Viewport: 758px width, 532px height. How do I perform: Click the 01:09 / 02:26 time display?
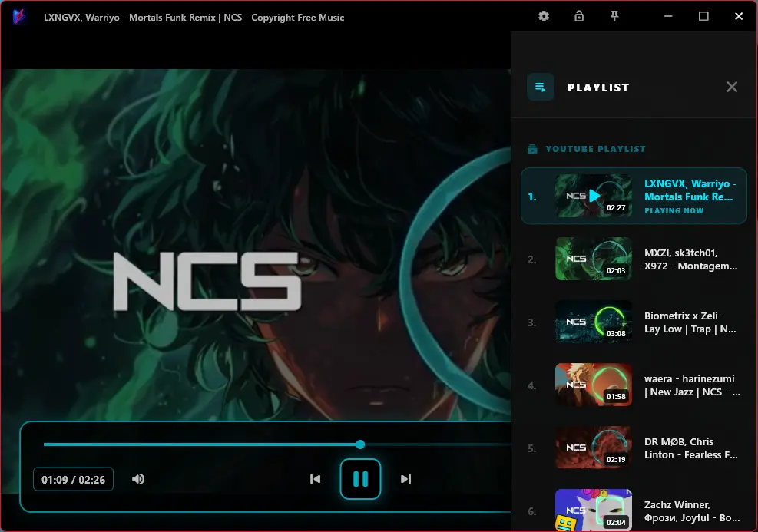coord(74,479)
